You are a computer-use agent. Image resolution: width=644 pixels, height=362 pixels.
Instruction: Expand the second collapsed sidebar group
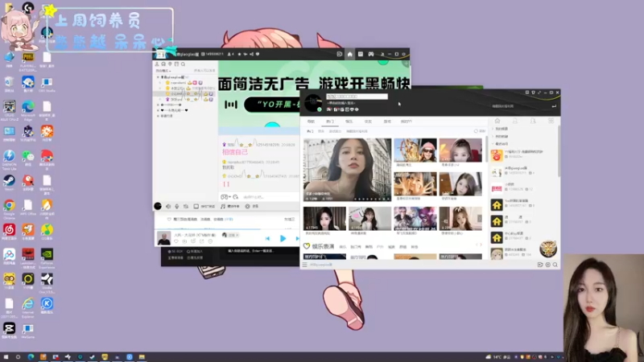[493, 136]
